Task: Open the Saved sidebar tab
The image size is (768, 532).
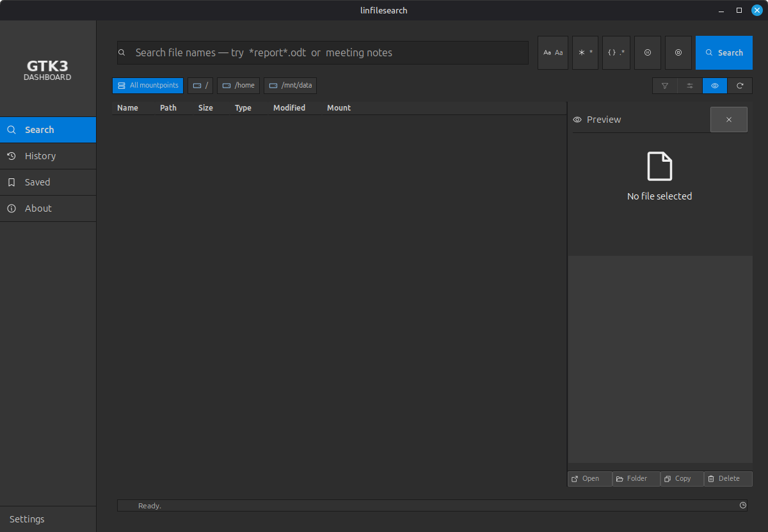Action: (48, 182)
